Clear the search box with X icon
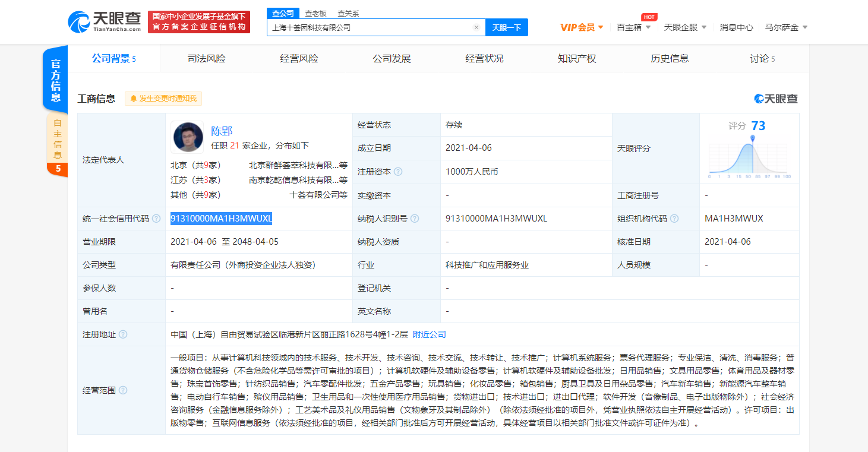This screenshot has width=868, height=452. (476, 27)
